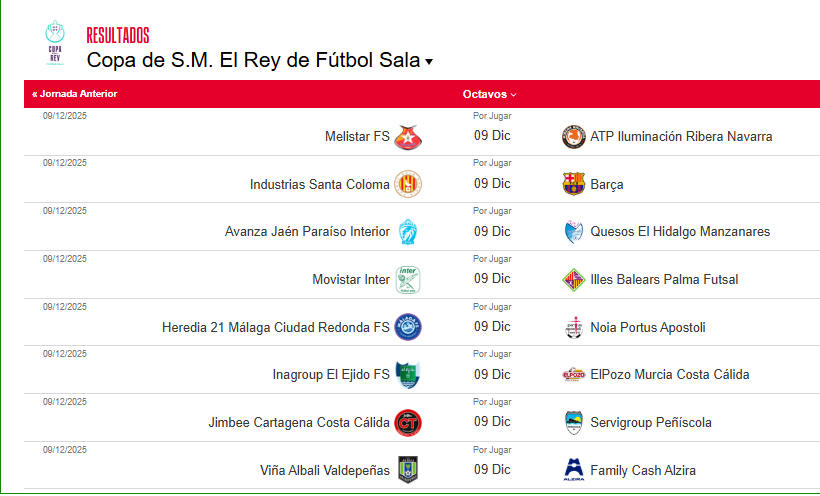Open the ATP Iluminación Ribera Navarra team link

point(681,137)
